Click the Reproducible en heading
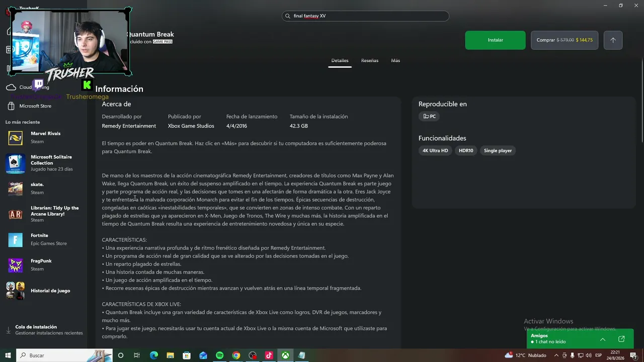Viewport: 644px width, 362px height. tap(443, 104)
